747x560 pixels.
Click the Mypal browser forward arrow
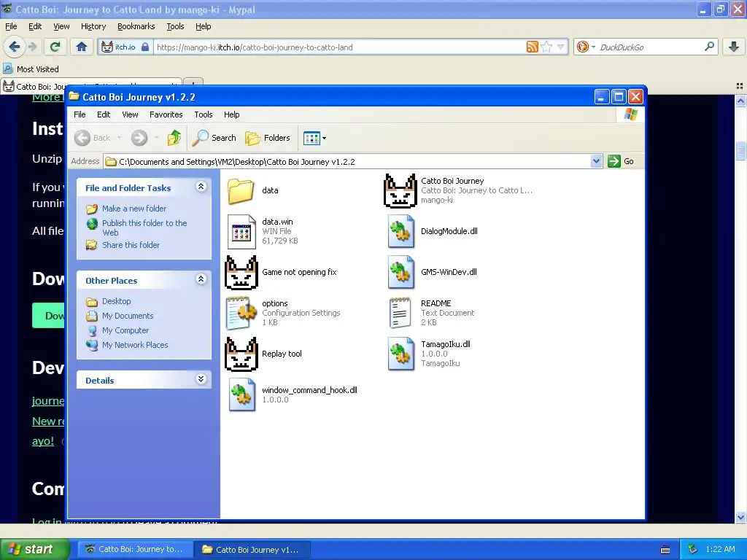tap(32, 47)
